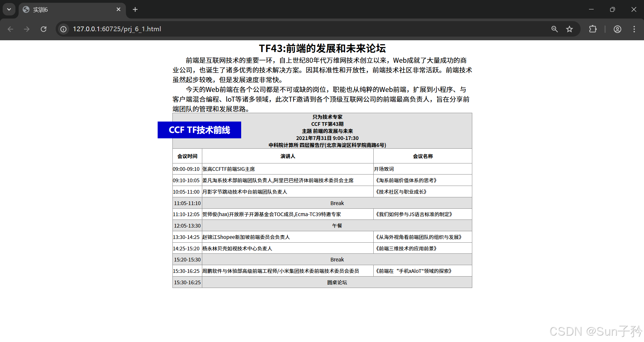Select the 开场致词 cell
This screenshot has height=342, width=644.
423,169
